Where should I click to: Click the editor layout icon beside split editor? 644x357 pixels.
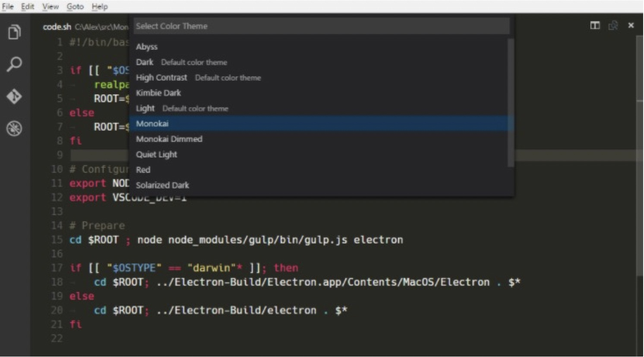[613, 26]
